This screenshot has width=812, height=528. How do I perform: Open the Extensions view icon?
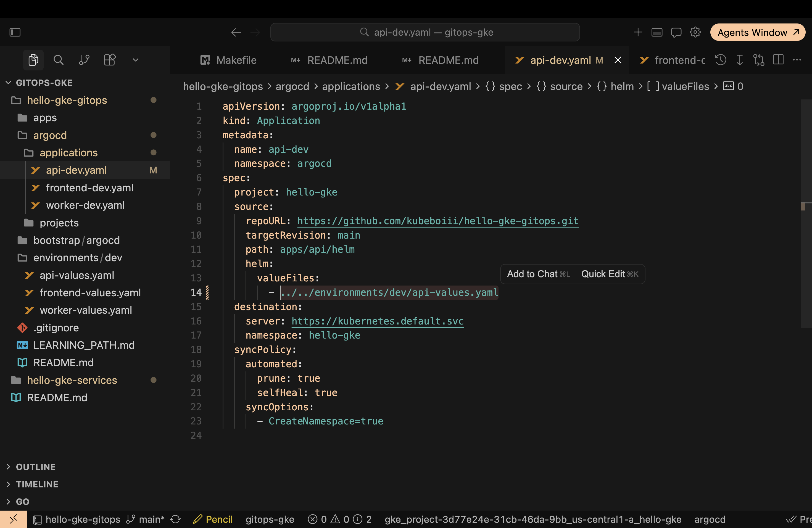click(110, 60)
